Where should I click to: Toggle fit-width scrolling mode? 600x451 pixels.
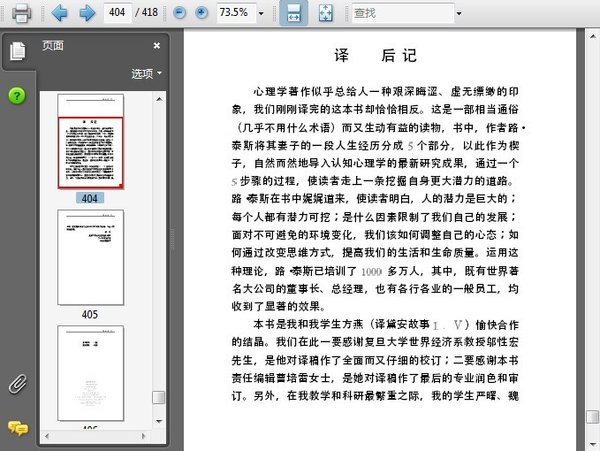click(x=294, y=13)
